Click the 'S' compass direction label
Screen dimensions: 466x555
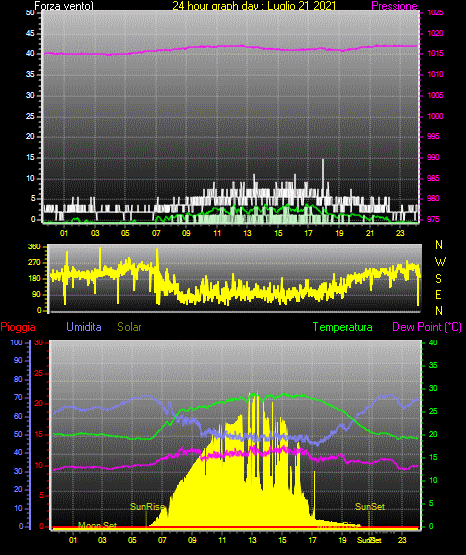coord(438,279)
